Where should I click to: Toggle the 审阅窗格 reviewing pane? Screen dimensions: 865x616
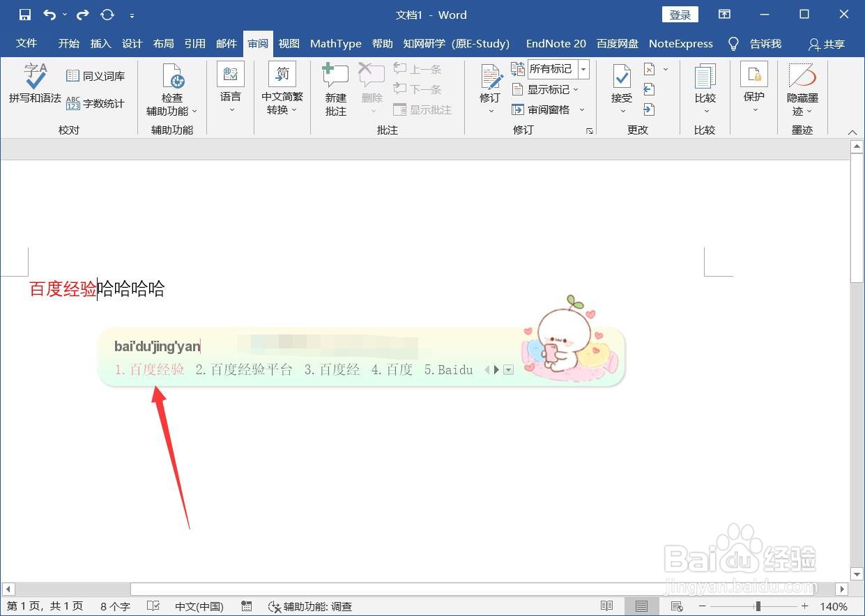coord(541,109)
